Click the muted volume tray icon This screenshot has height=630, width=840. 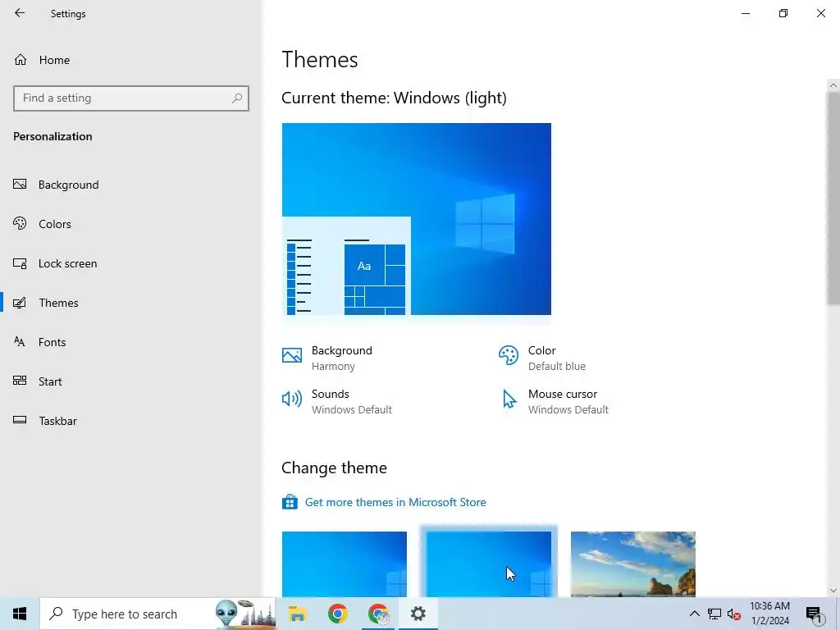point(733,614)
